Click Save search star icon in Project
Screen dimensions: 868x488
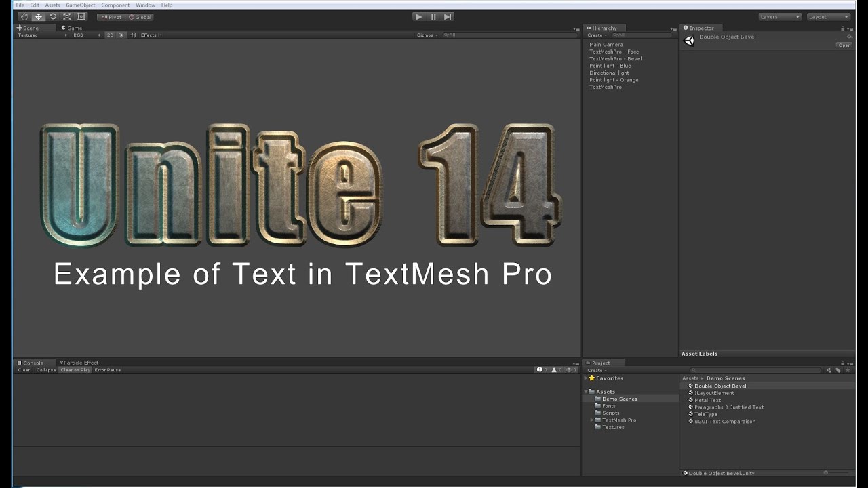tap(846, 370)
